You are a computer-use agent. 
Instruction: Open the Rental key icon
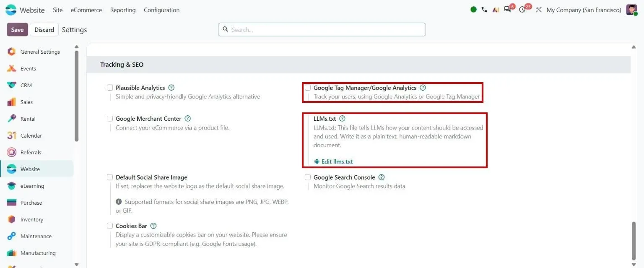tap(12, 119)
